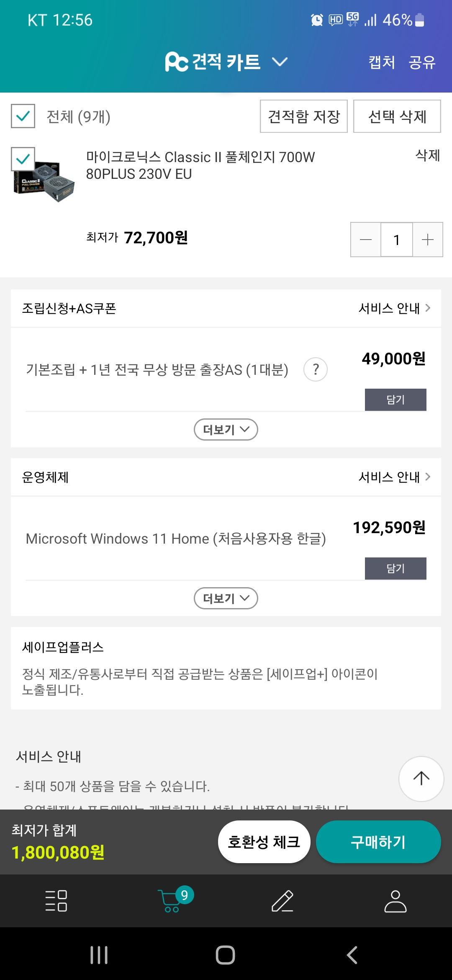Expand 더보기 under 운영체제
Screen dimensions: 452x980
click(226, 598)
